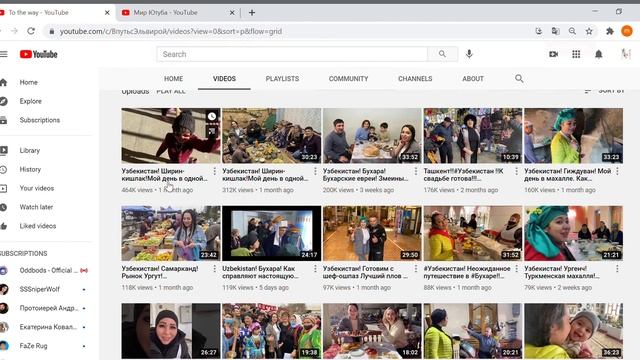Open options for Uzbekistan Бухара video
The image size is (640, 360).
315,269
